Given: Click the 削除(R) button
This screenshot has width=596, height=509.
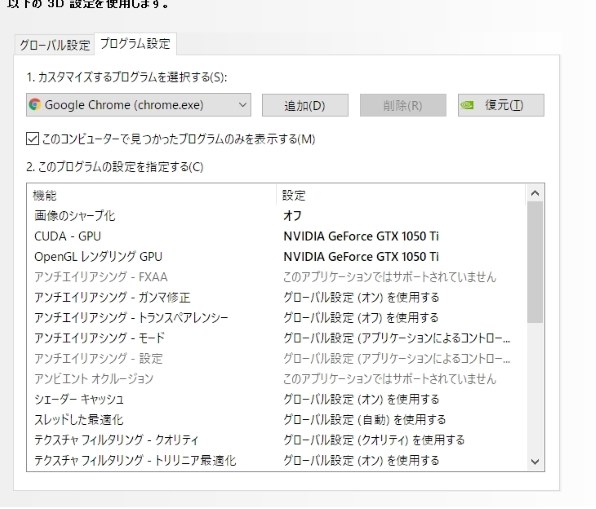Looking at the screenshot, I should tap(403, 105).
